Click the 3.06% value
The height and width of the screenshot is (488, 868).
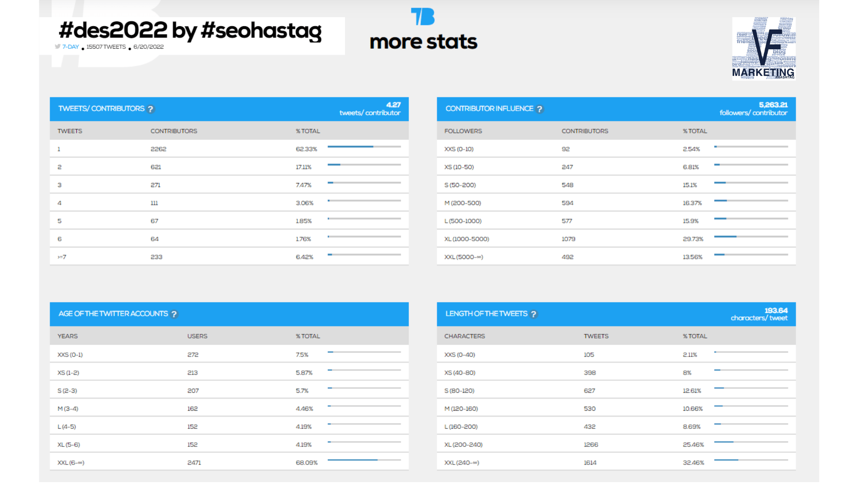coord(305,203)
